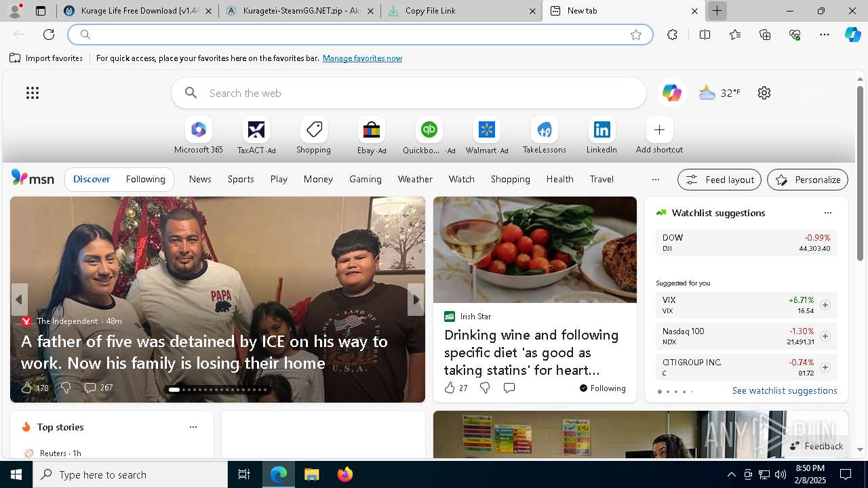Viewport: 868px width, 488px height.
Task: Open the News category
Action: 200,179
